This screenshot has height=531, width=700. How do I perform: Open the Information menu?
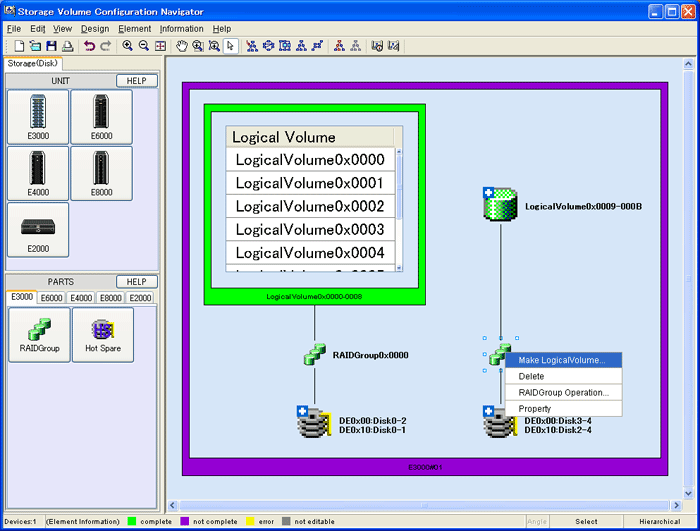pyautogui.click(x=181, y=29)
